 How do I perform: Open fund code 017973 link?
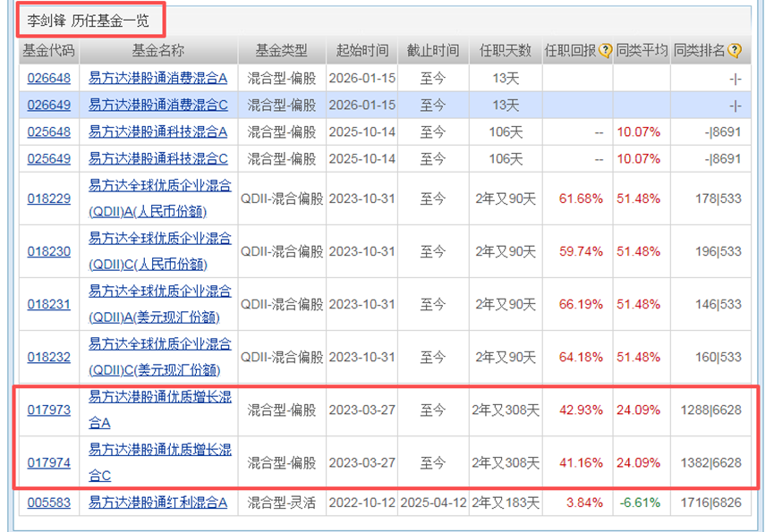coord(49,410)
